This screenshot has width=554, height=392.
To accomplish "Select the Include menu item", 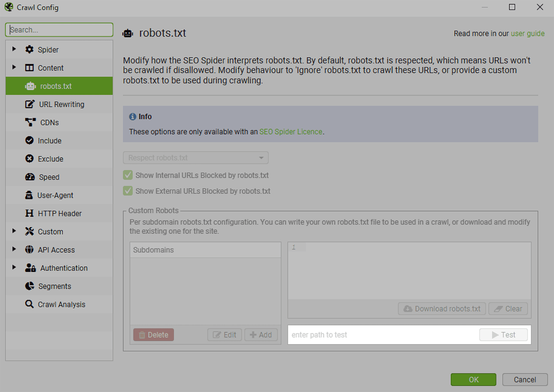I will click(50, 141).
